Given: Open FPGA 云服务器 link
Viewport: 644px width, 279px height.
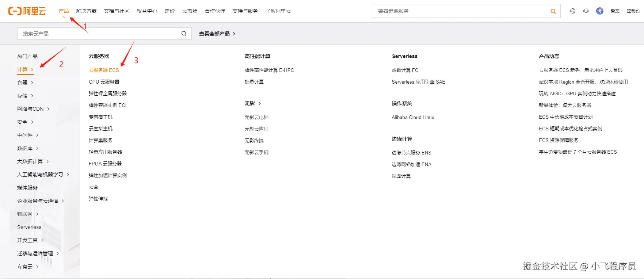Looking at the screenshot, I should 105,164.
